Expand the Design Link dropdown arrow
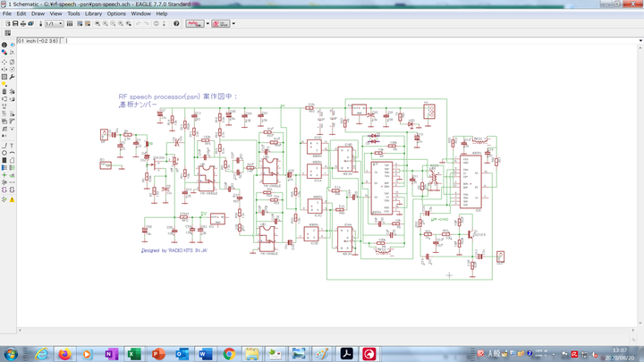 (x=208, y=23)
